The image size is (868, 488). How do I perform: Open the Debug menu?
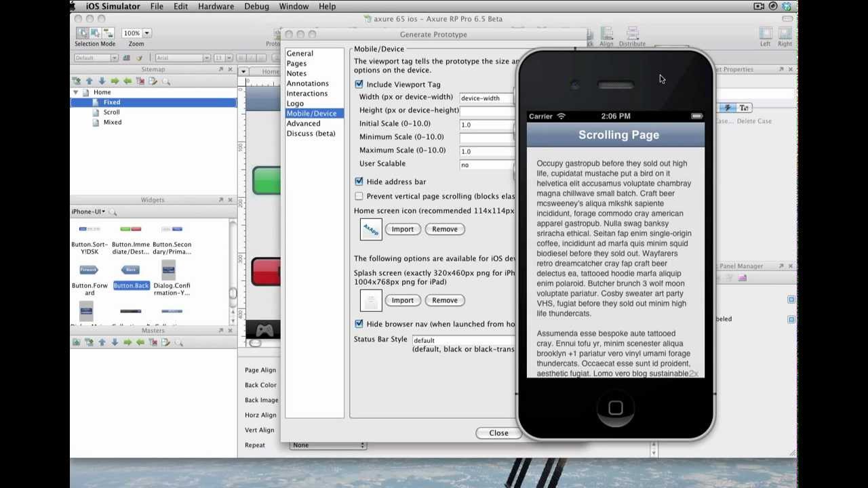256,6
